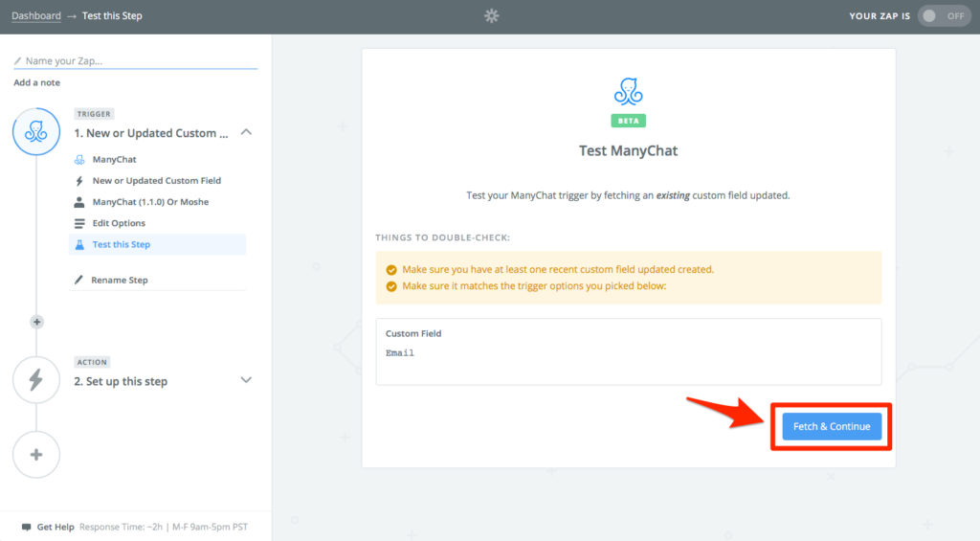Viewport: 980px width, 541px height.
Task: Click the ManyChat trigger circle icon
Action: pos(36,131)
